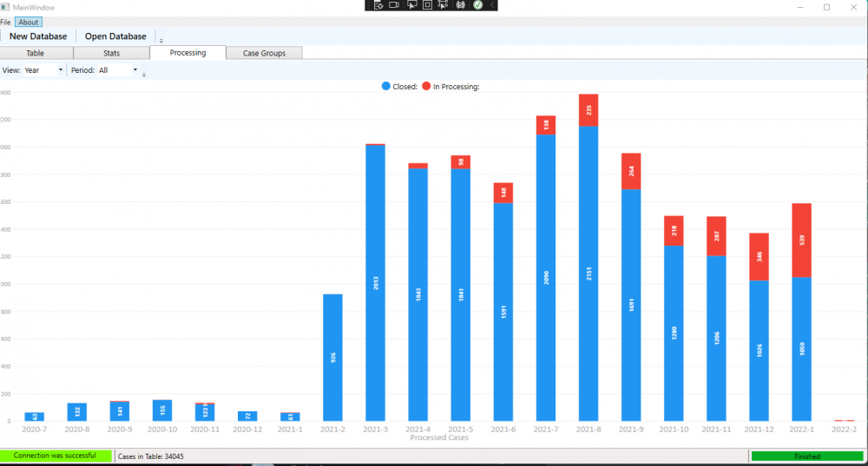Click the New Database button
Viewport: 868px width, 466px height.
pos(38,36)
